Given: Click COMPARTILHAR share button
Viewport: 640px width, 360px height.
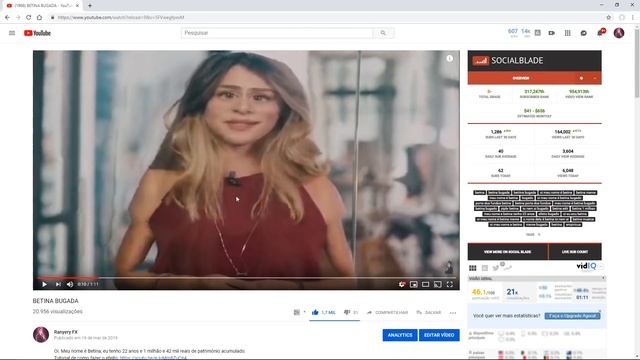Looking at the screenshot, I should [x=387, y=312].
